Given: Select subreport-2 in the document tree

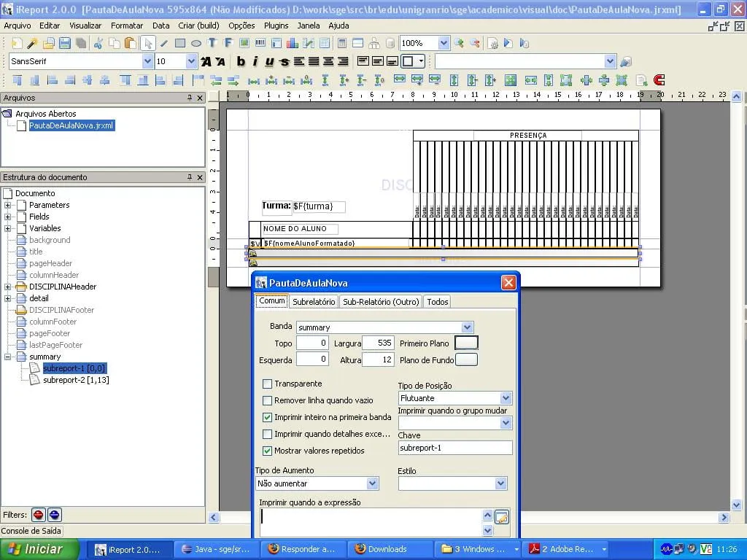Looking at the screenshot, I should 75,380.
